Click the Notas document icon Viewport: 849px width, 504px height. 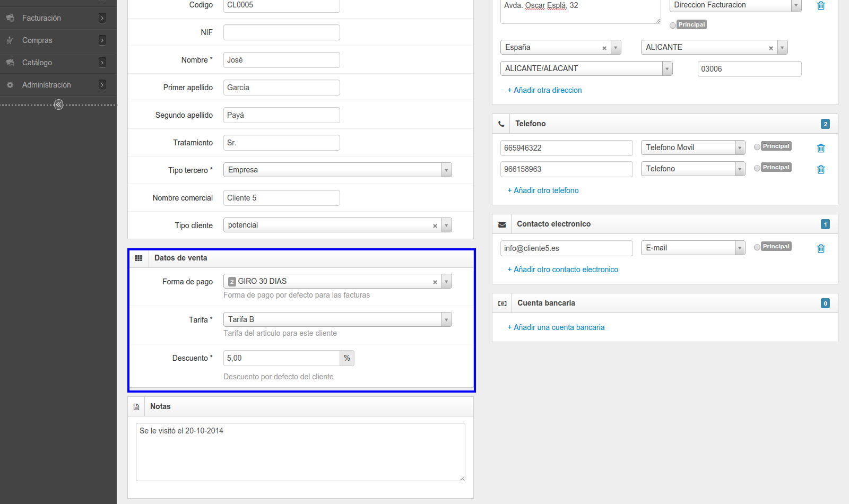(x=136, y=407)
